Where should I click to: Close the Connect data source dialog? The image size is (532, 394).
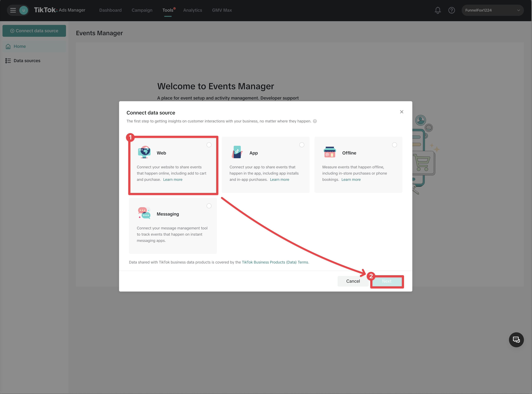401,112
